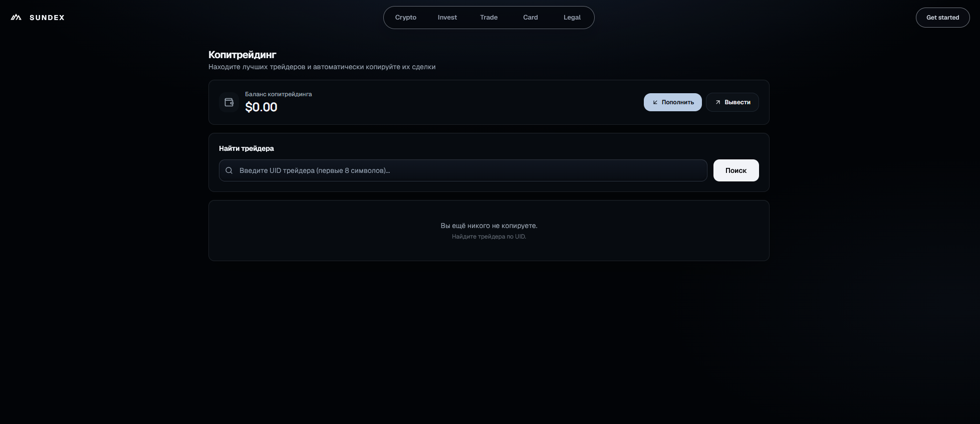
Task: Click the Поиск search button
Action: coord(736,170)
